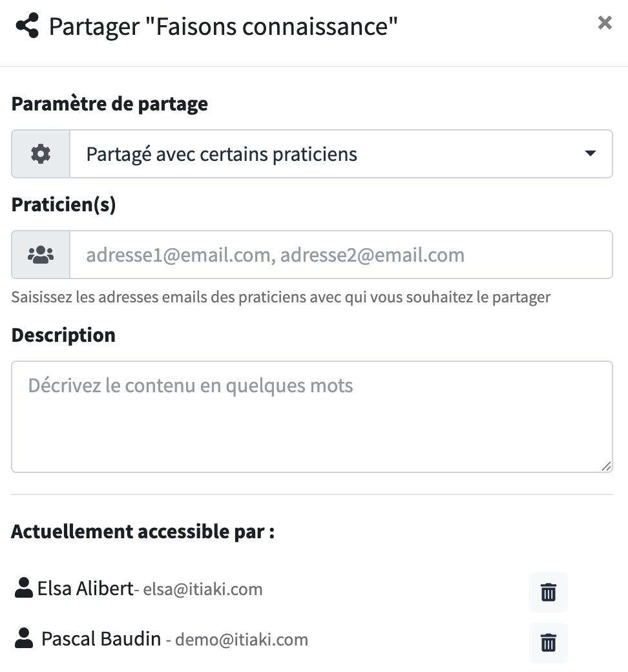Viewport: 628px width, 672px height.
Task: Close the Partager dialog with X
Action: coord(605,23)
